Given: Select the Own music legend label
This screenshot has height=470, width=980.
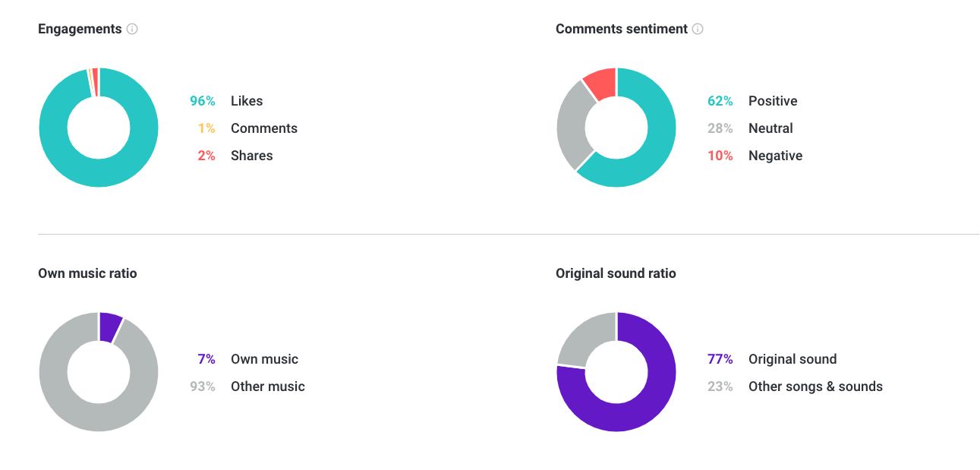Looking at the screenshot, I should click(264, 359).
